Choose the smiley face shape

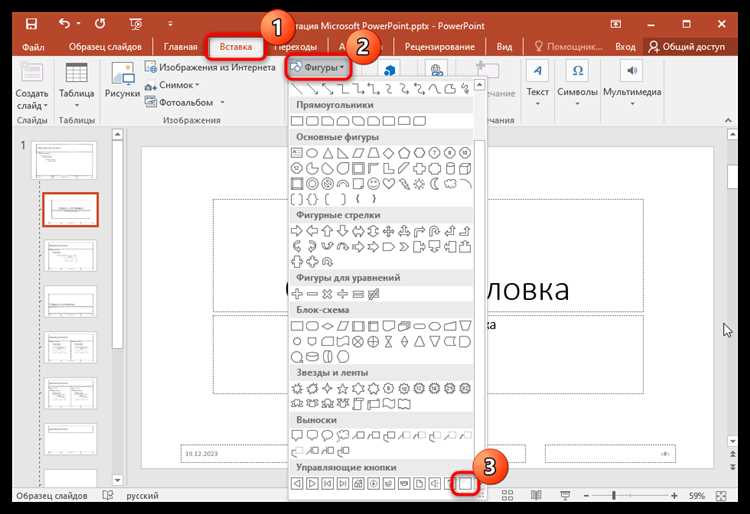click(x=373, y=184)
